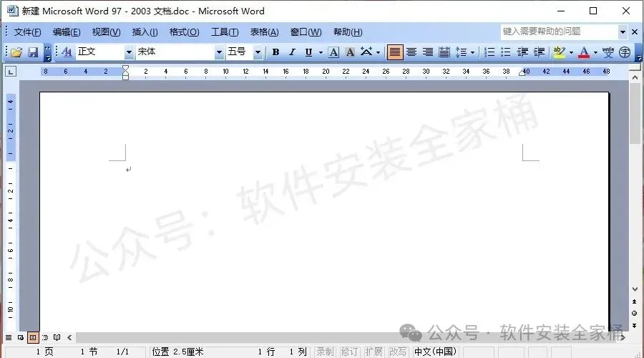Click the tab stop selector at ruler's left
The width and height of the screenshot is (644, 358).
[11, 72]
